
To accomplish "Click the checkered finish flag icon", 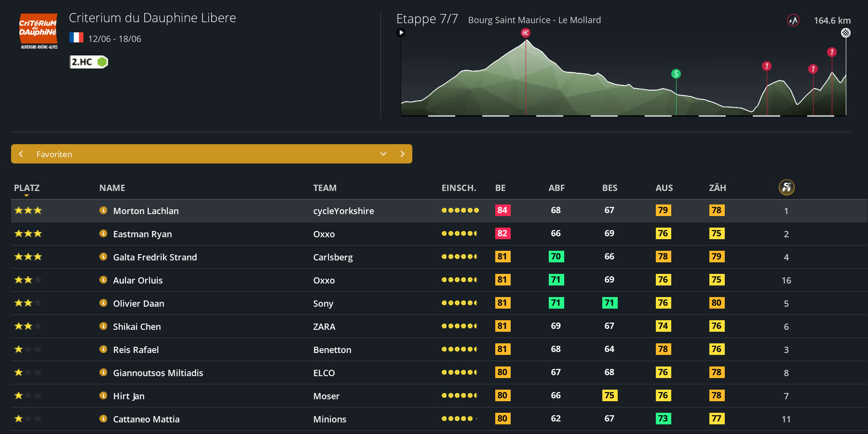I will (x=846, y=33).
